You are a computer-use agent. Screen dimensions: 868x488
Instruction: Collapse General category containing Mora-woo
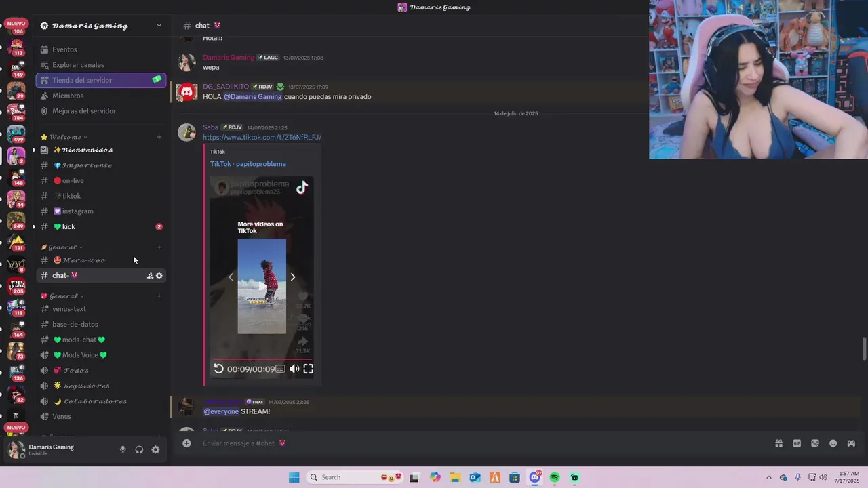62,247
